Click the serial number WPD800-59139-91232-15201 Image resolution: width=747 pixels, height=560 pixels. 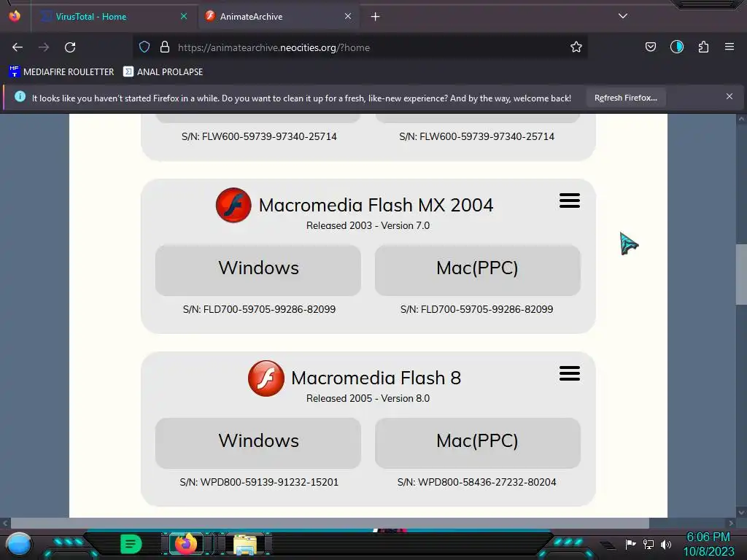270,482
